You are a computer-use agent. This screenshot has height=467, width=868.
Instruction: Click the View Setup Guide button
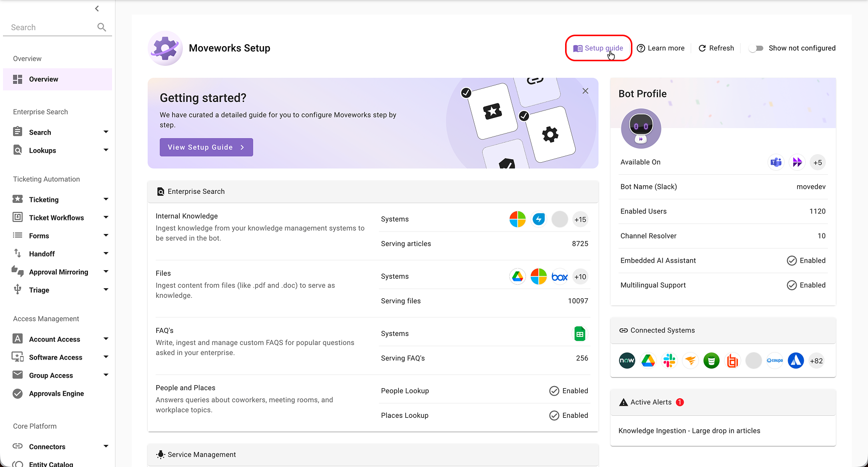pos(206,147)
